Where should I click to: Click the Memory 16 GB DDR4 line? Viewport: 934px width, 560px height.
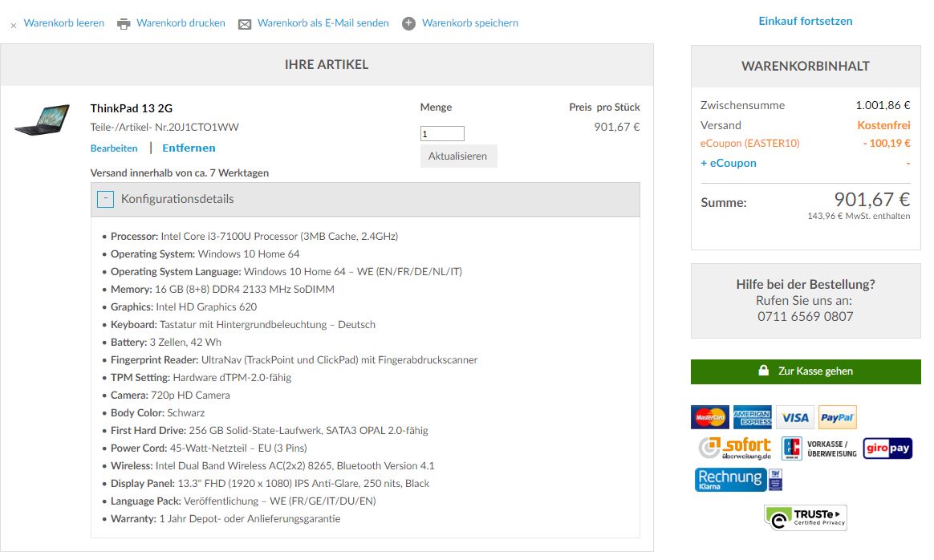point(222,289)
